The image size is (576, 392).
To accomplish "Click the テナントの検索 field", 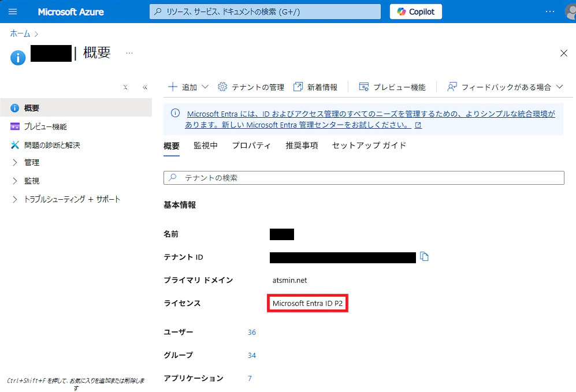I will click(363, 178).
